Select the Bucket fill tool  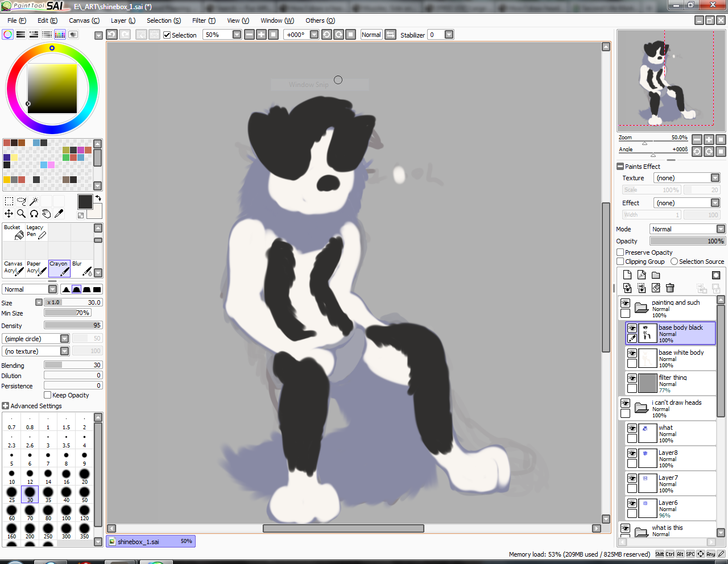(14, 231)
